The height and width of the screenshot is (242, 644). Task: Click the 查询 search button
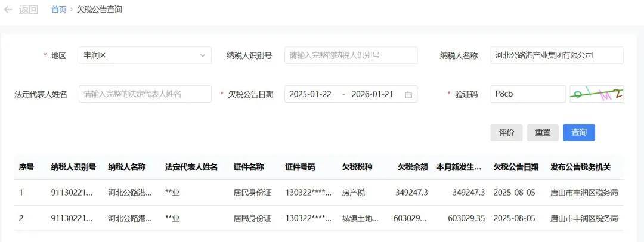(x=578, y=132)
